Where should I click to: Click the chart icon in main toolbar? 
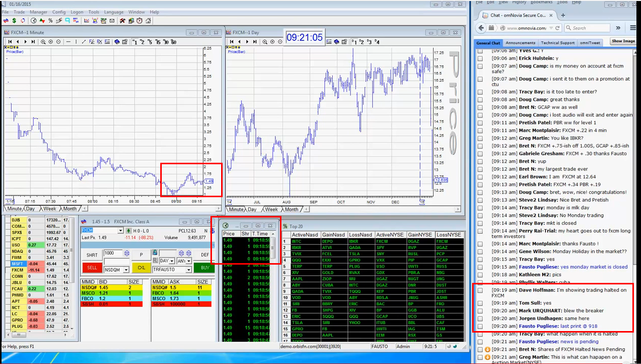tap(87, 21)
